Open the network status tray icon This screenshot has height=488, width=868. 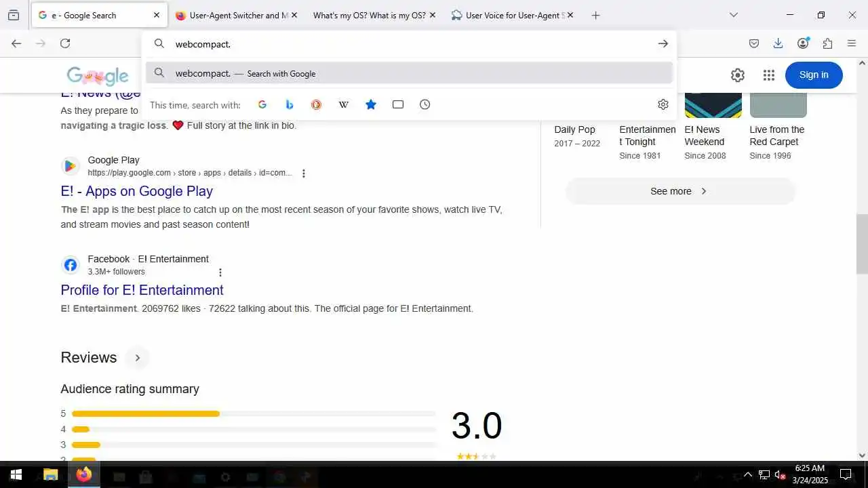(x=764, y=475)
